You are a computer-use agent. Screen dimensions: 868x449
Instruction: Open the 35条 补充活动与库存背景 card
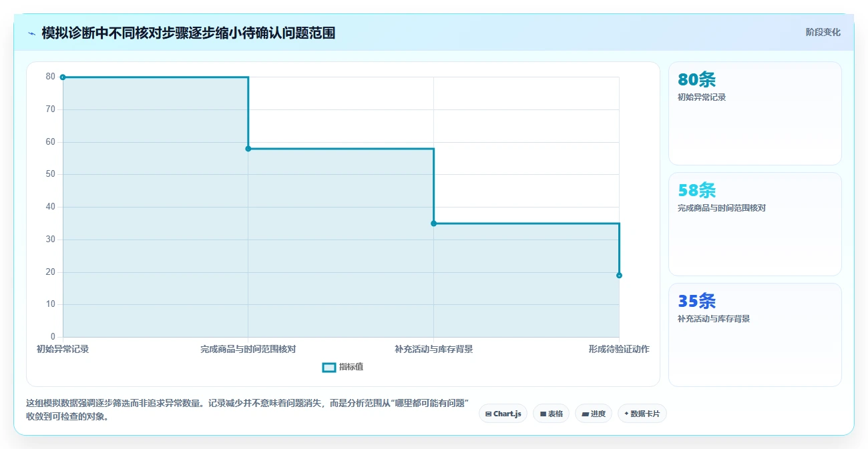(x=754, y=335)
